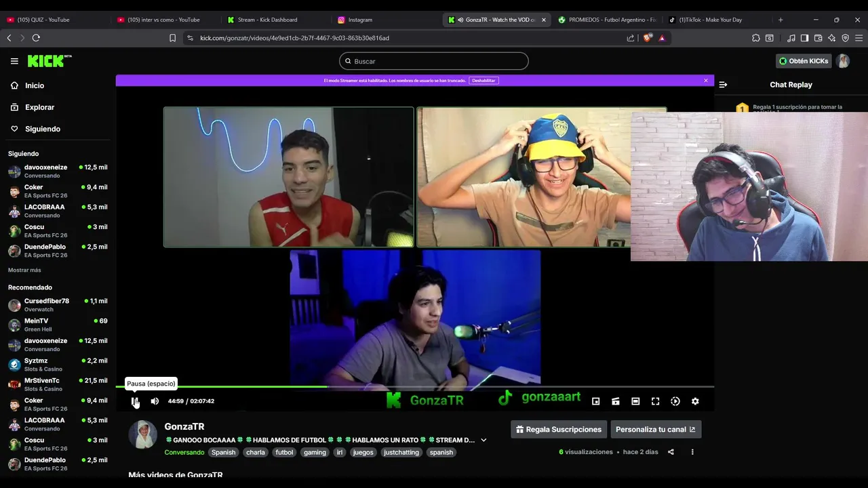868x488 pixels.
Task: Switch player to theater mode
Action: 635,401
